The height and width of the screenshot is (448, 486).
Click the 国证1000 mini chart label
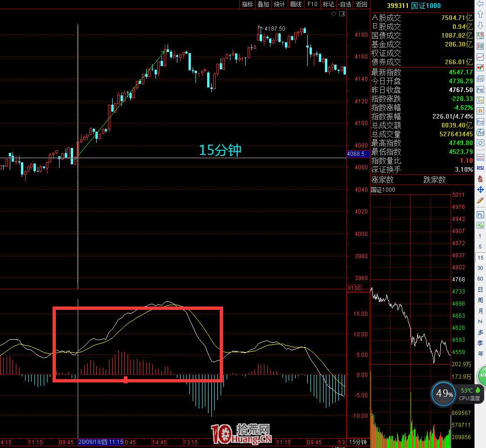[383, 190]
